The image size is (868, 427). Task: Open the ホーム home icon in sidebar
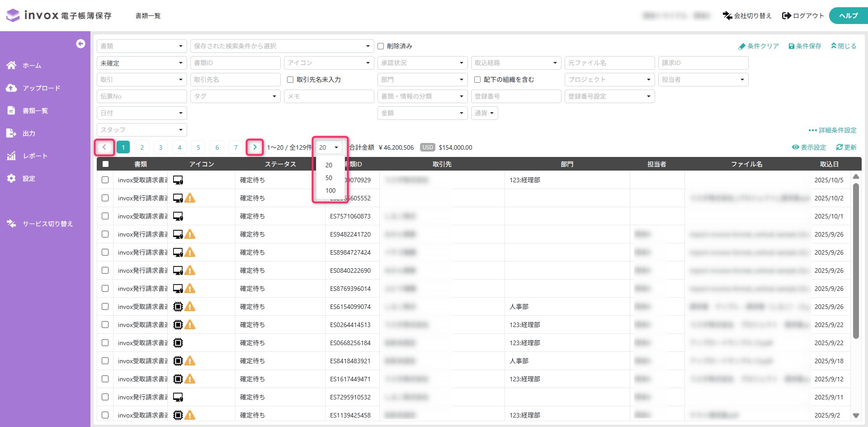[x=11, y=66]
